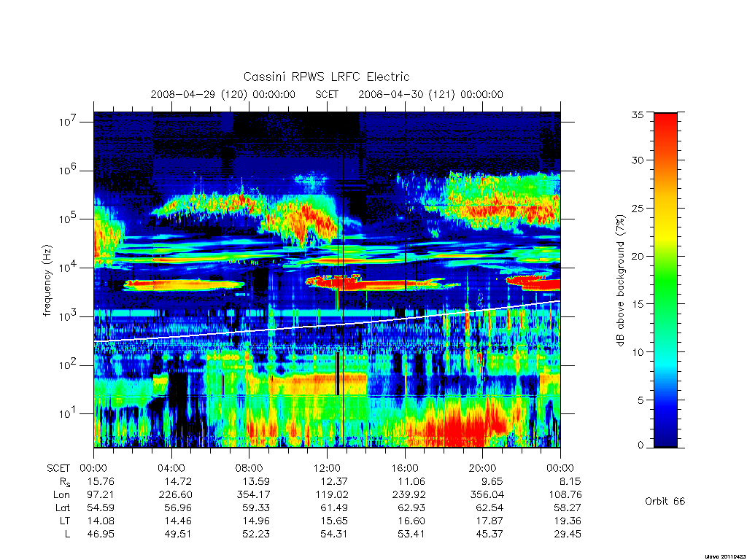Click LT value 17.87
The image size is (747, 560).
[x=489, y=521]
